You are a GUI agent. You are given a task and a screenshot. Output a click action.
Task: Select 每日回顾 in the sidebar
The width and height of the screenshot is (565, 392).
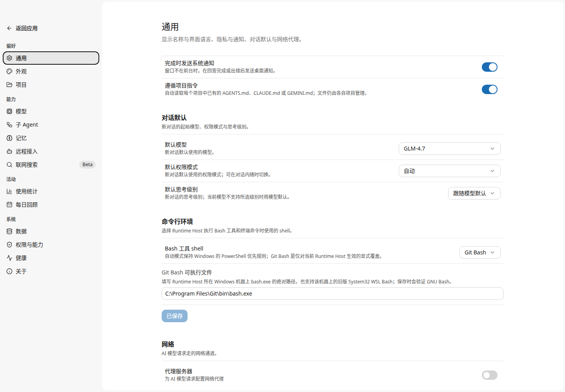click(x=51, y=205)
